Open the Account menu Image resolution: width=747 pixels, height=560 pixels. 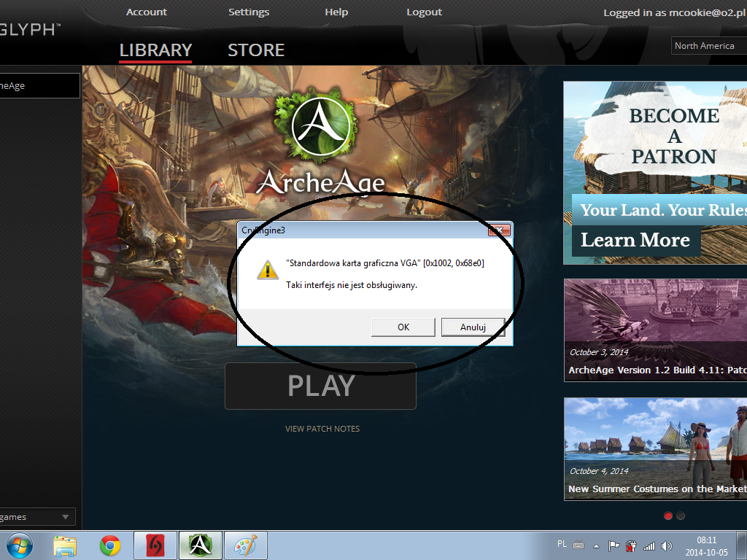pos(146,12)
